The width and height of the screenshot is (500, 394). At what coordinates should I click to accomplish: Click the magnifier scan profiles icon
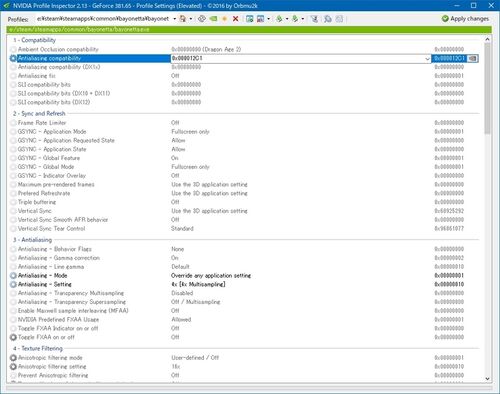click(328, 19)
